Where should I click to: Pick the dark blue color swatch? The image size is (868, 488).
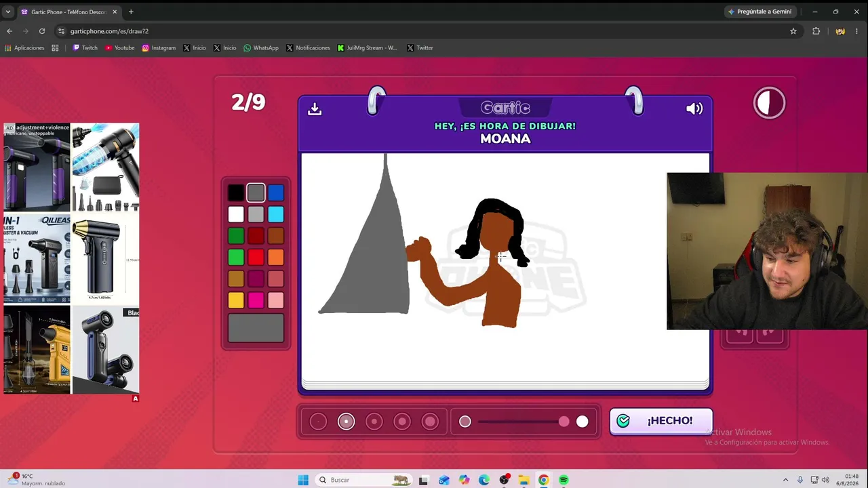[275, 193]
